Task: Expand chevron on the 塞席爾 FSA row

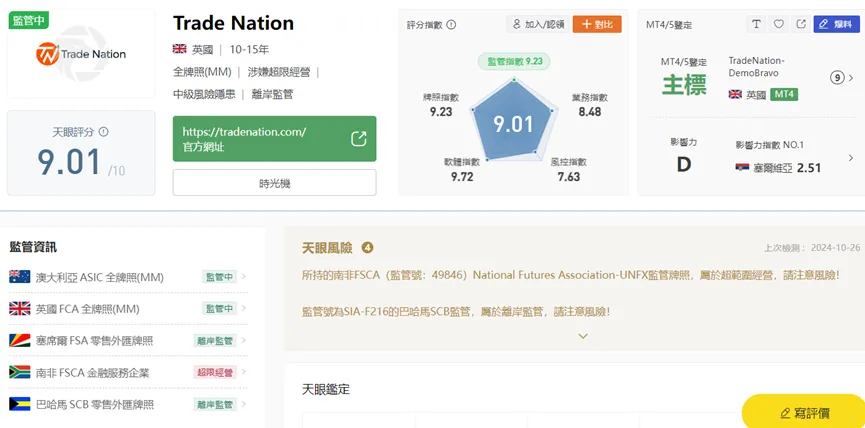Action: 244,340
